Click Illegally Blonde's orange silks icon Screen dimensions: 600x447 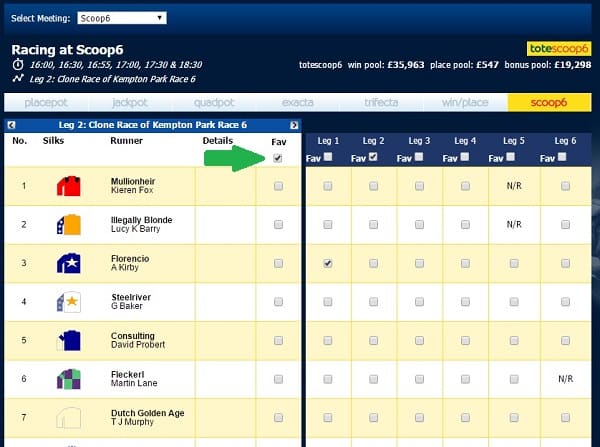point(69,225)
